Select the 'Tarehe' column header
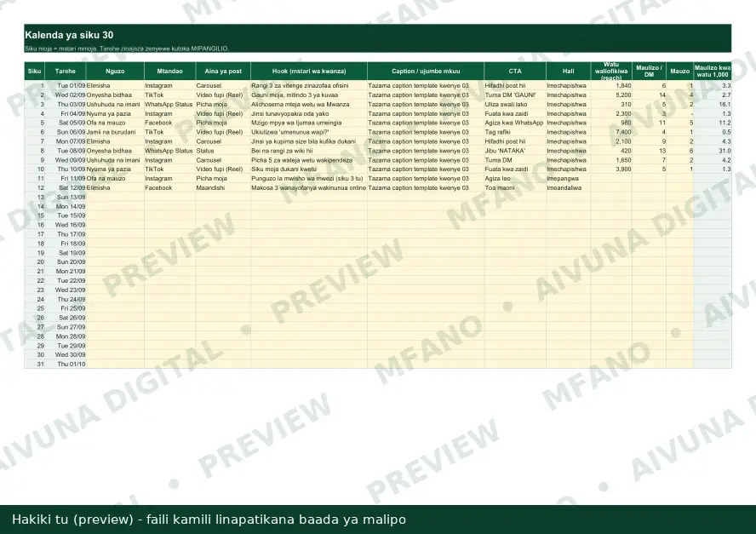 (65, 71)
